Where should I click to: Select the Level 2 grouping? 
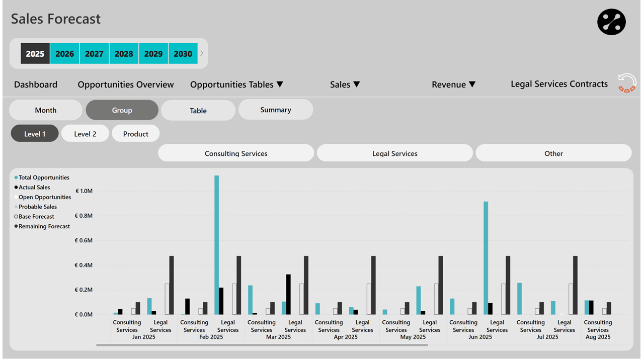click(85, 133)
